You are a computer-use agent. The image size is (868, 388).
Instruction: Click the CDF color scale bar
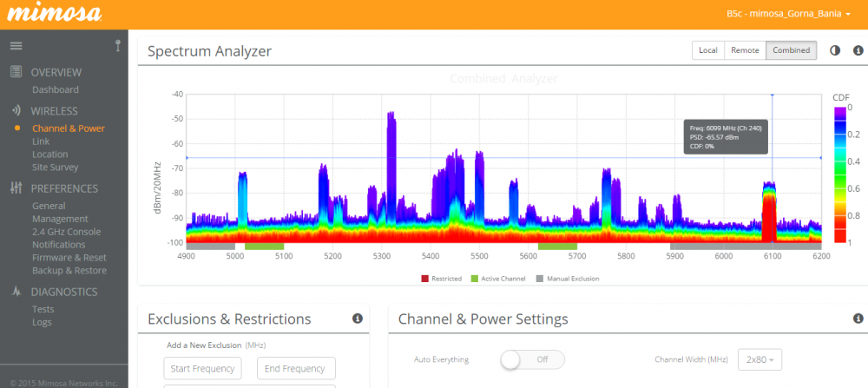tap(840, 174)
